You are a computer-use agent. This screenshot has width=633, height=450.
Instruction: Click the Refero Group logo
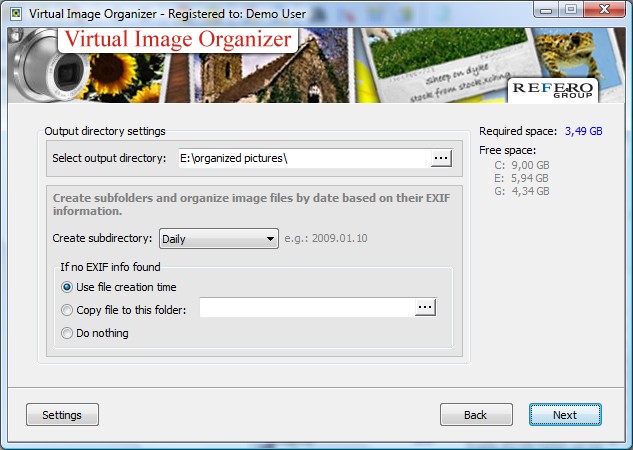click(x=553, y=90)
